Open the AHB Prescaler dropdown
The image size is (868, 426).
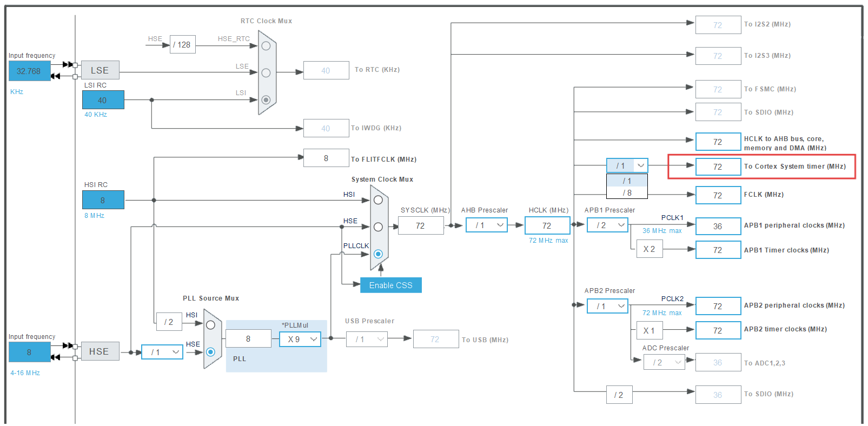click(x=487, y=225)
